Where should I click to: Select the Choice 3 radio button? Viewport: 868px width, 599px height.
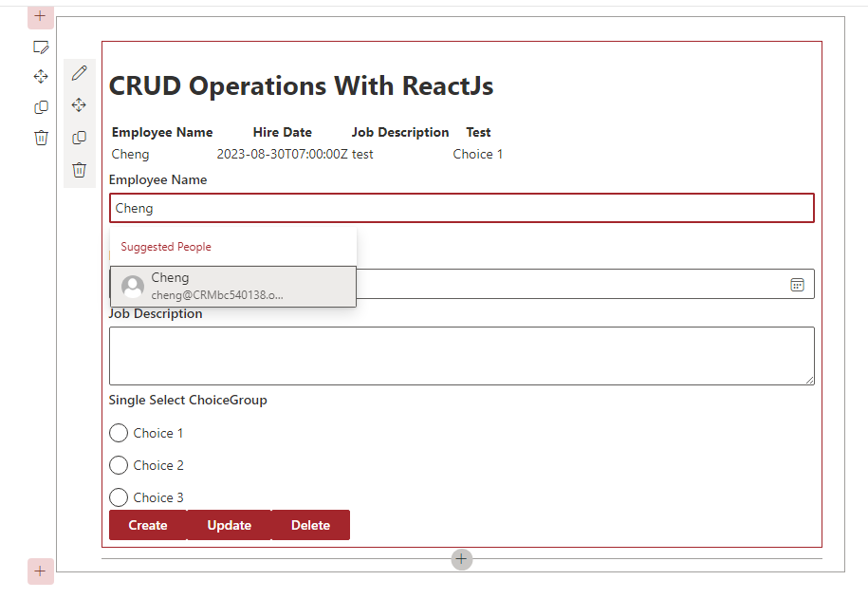coord(119,497)
